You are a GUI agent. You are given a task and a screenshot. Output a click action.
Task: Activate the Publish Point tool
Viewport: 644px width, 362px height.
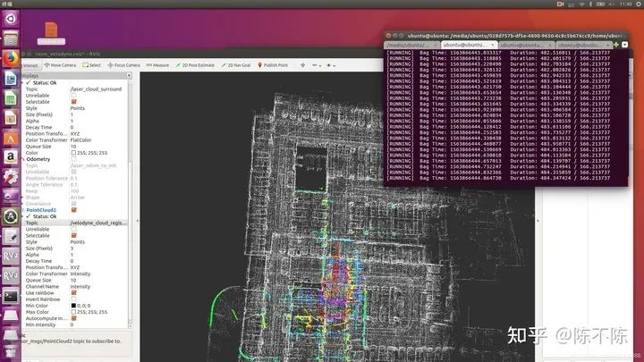tap(273, 65)
